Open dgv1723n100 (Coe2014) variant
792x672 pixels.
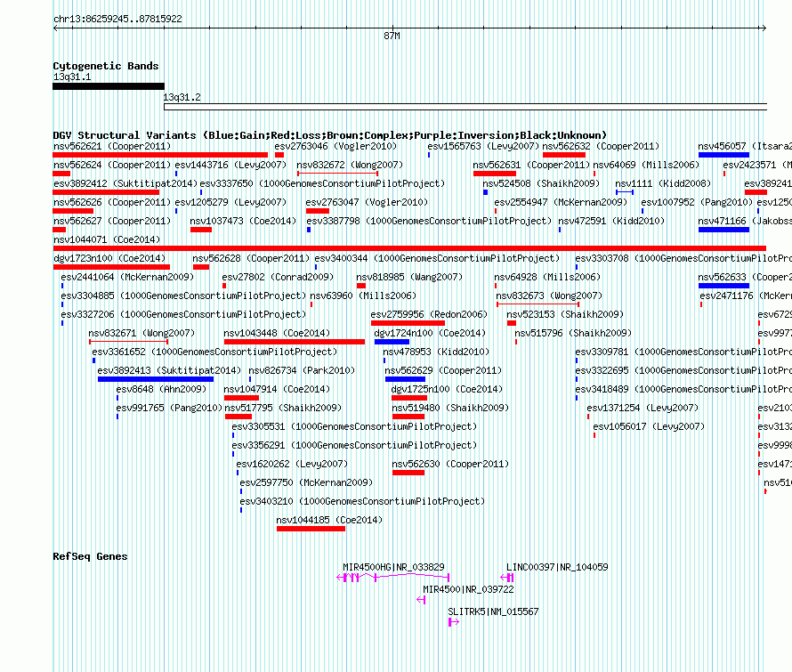[x=109, y=259]
